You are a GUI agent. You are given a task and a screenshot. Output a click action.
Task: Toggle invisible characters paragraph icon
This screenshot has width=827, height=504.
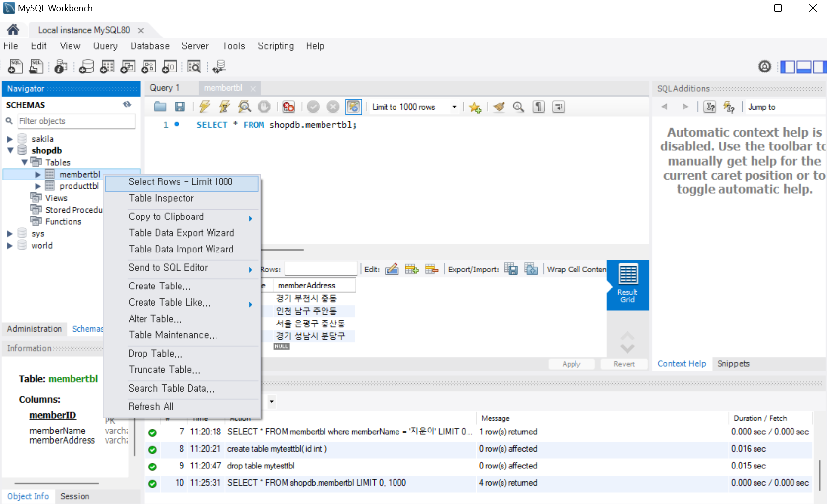point(539,107)
